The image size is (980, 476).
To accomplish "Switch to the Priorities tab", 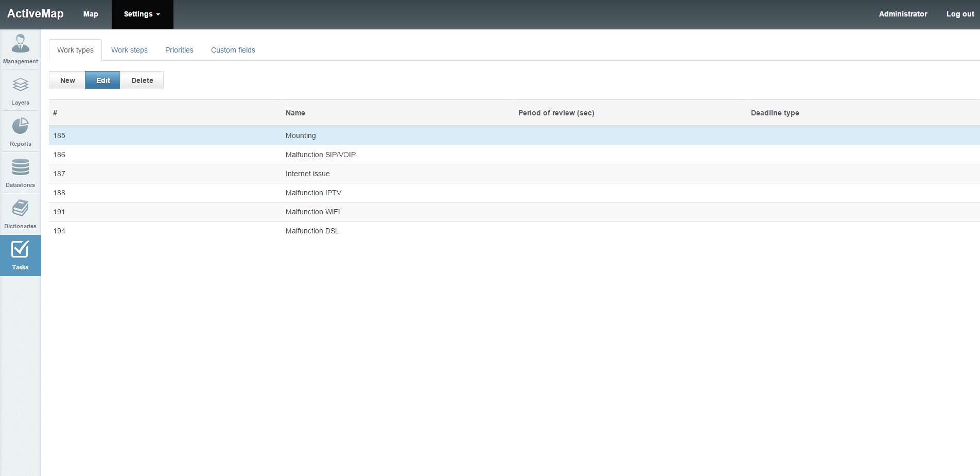I will click(x=179, y=50).
